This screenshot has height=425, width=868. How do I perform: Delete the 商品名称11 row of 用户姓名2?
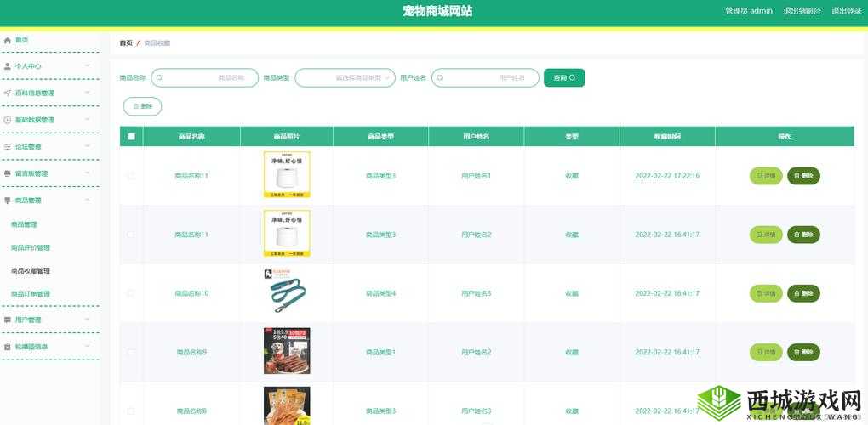[x=804, y=235]
